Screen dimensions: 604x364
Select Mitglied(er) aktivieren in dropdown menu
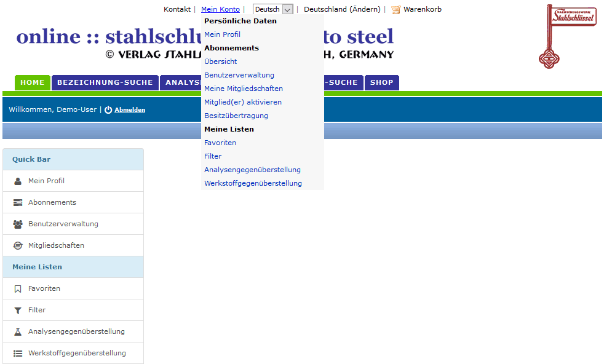click(243, 102)
